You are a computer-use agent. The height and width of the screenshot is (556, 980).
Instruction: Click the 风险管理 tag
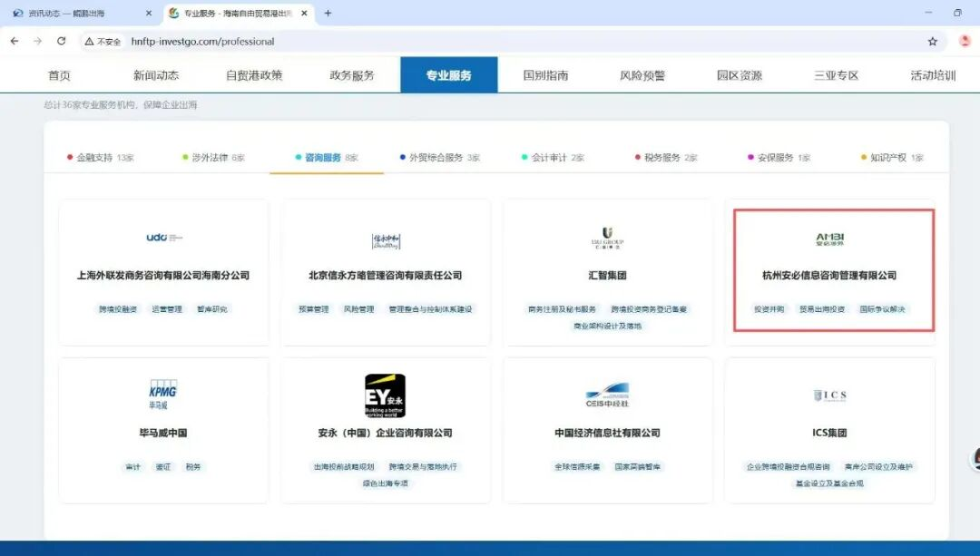358,308
